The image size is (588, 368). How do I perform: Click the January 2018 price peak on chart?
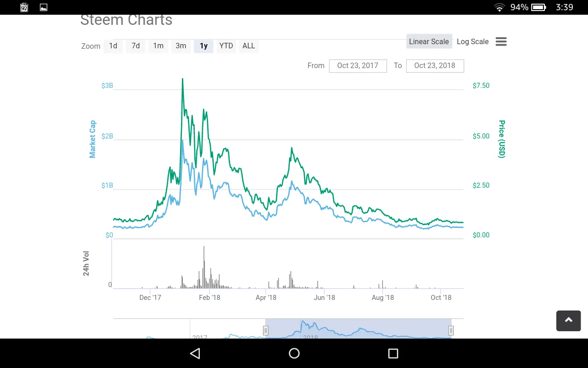182,79
